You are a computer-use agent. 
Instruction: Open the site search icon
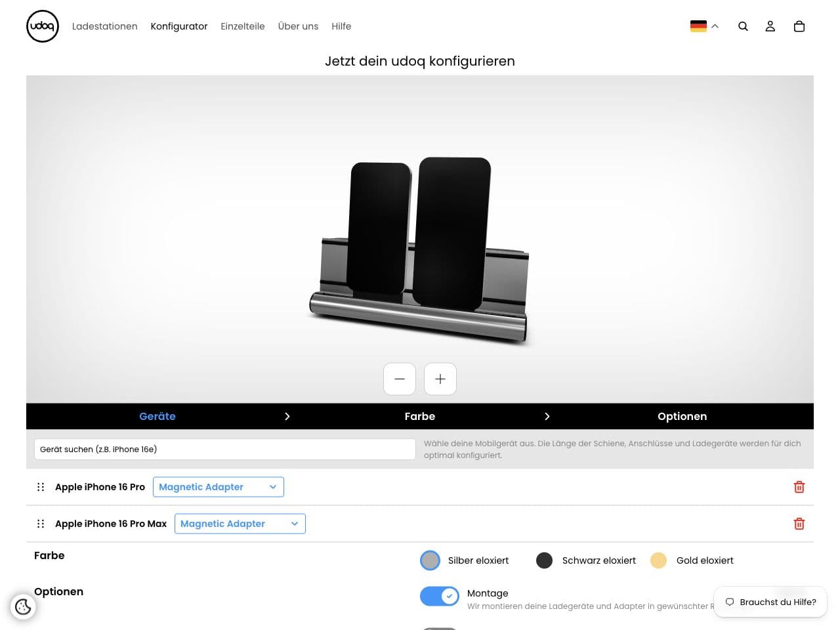[x=743, y=26]
